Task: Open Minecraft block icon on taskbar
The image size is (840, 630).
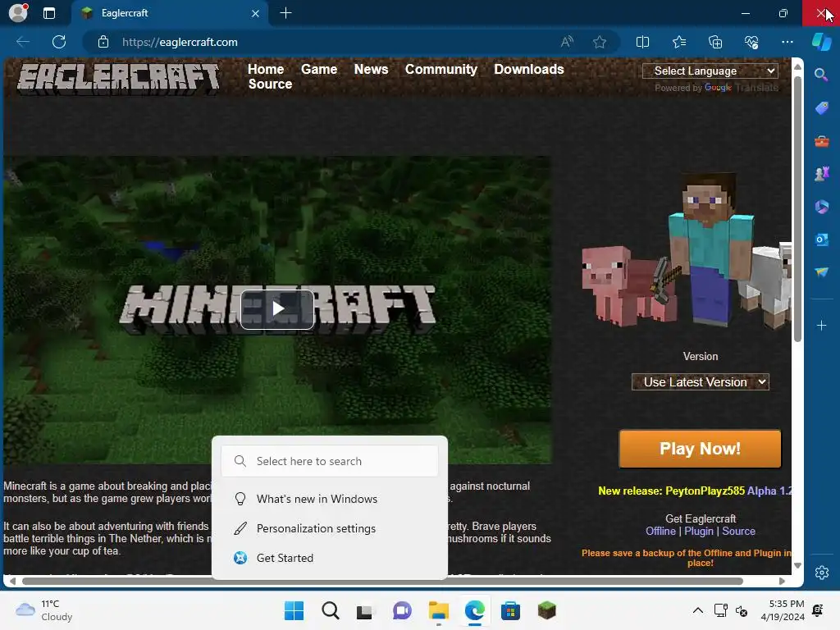Action: [x=546, y=610]
